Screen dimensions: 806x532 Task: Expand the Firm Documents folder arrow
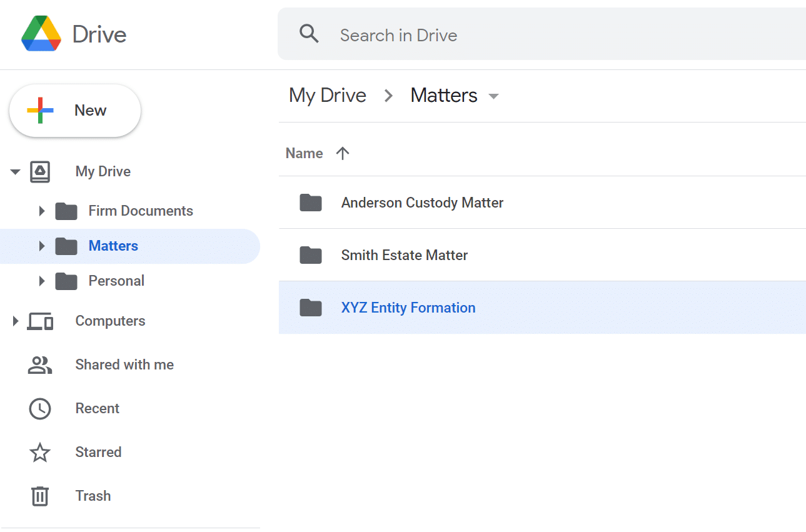click(42, 211)
